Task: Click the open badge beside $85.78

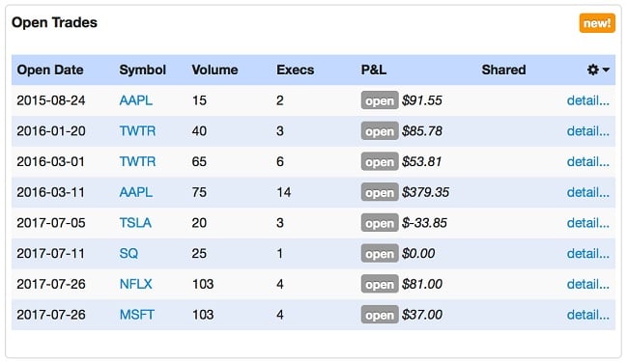Action: coord(380,131)
